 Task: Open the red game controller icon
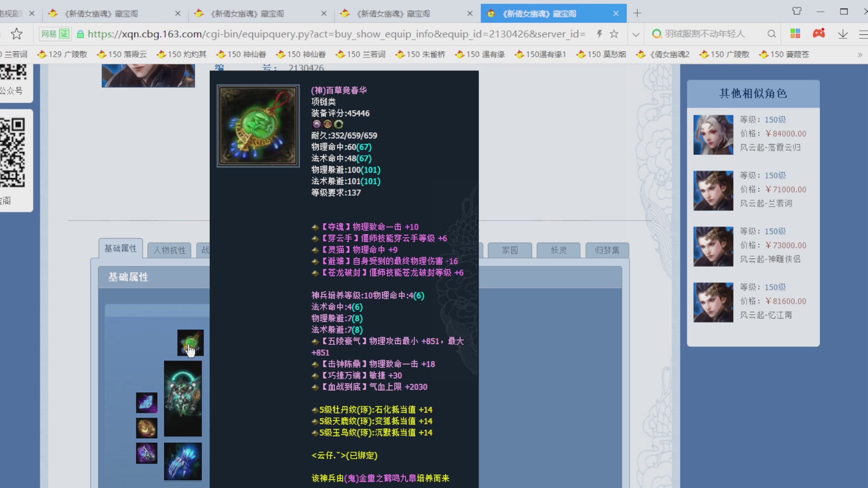819,33
